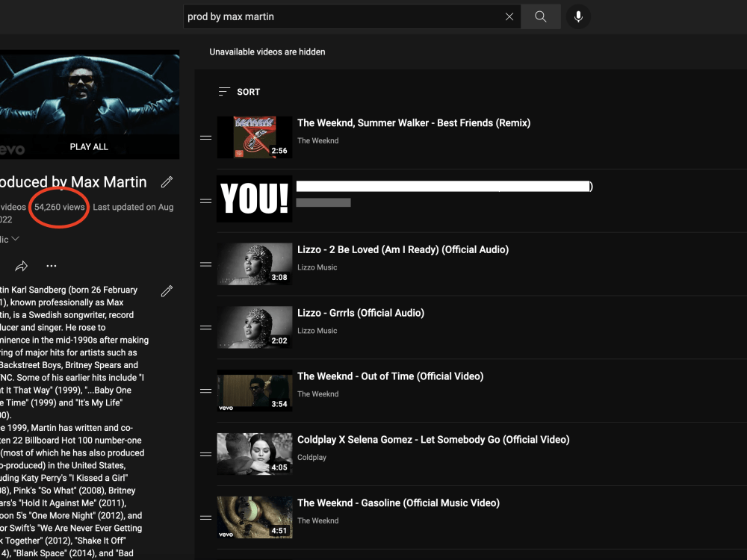The image size is (747, 560).
Task: Open the Best Friends (Remix) video thumbnail
Action: pos(255,137)
